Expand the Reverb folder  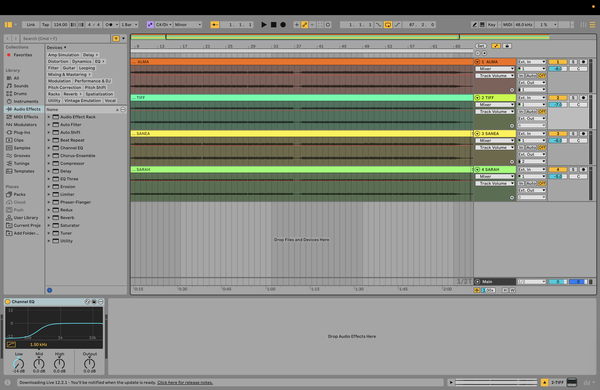coord(49,218)
